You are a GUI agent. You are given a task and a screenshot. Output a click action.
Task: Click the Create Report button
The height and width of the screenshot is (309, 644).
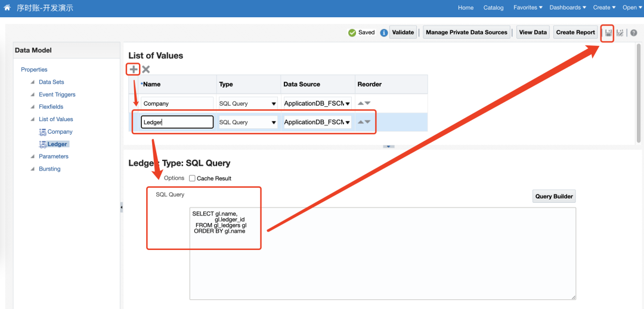575,32
